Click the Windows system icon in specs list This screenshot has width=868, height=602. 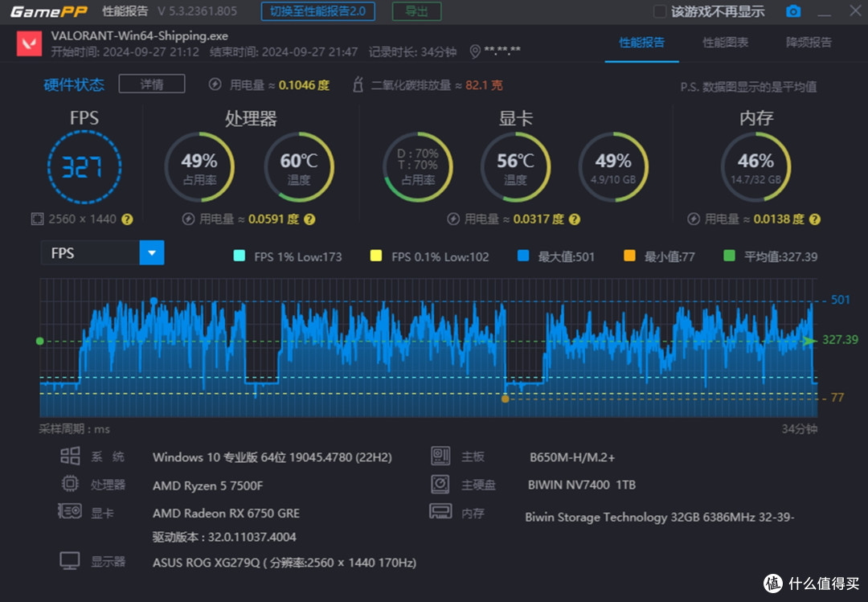pyautogui.click(x=70, y=456)
